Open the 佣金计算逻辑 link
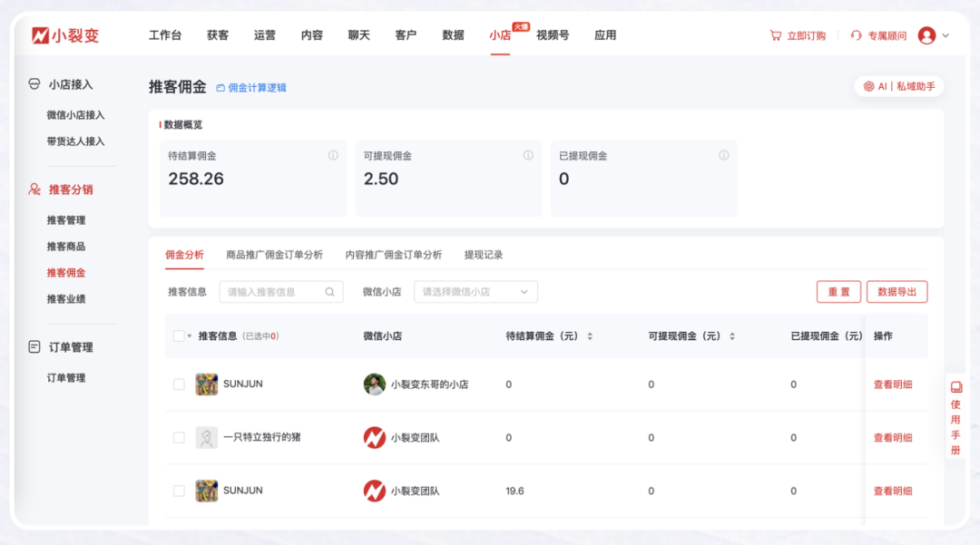 point(251,88)
